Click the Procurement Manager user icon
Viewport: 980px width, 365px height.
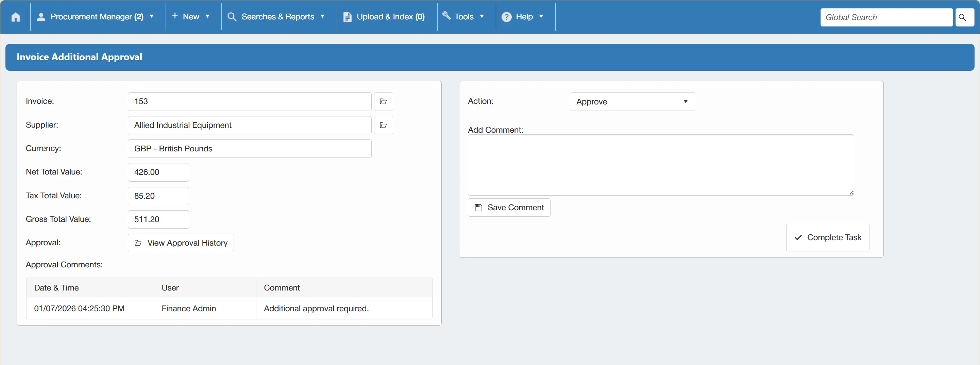pos(41,17)
